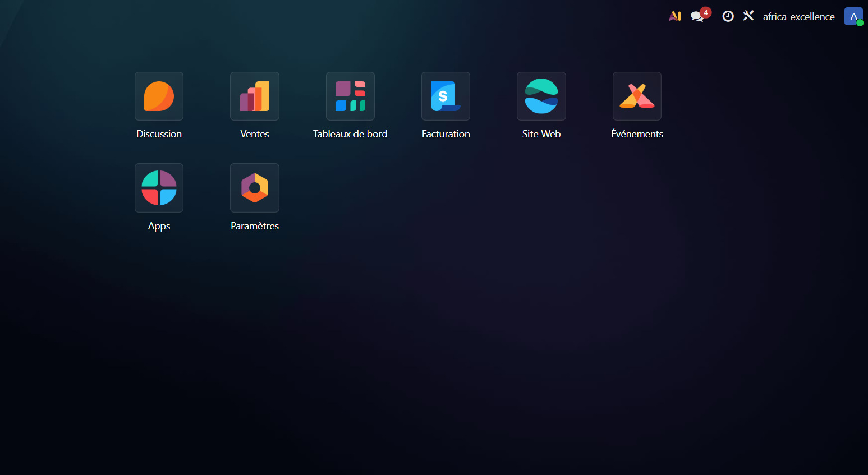
Task: Click the "Tableaux de bord" text label
Action: coord(350,134)
